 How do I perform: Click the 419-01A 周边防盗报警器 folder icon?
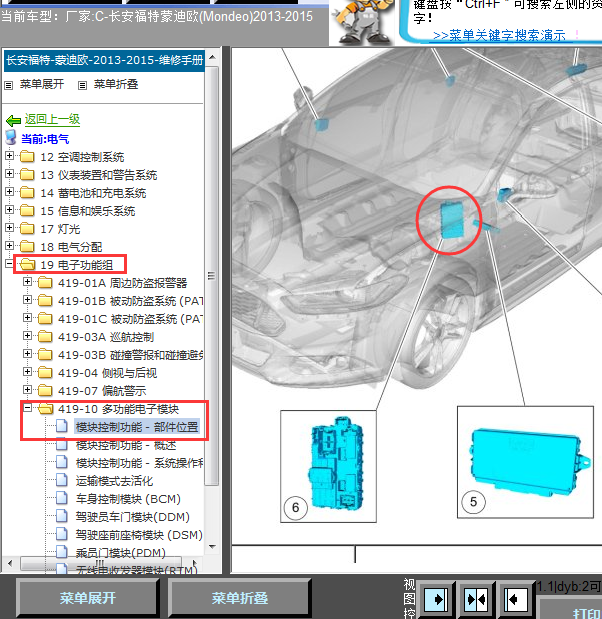[x=45, y=282]
